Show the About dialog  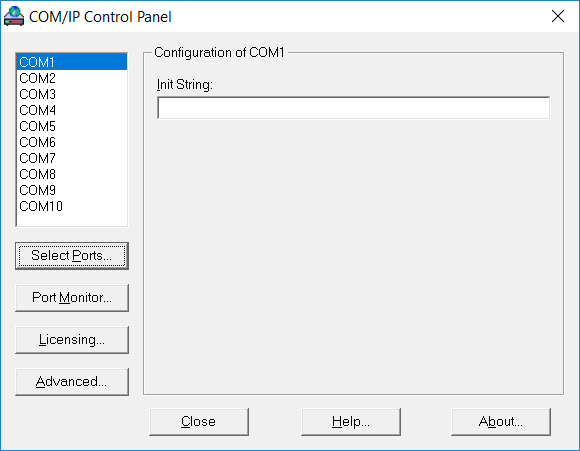tap(501, 422)
